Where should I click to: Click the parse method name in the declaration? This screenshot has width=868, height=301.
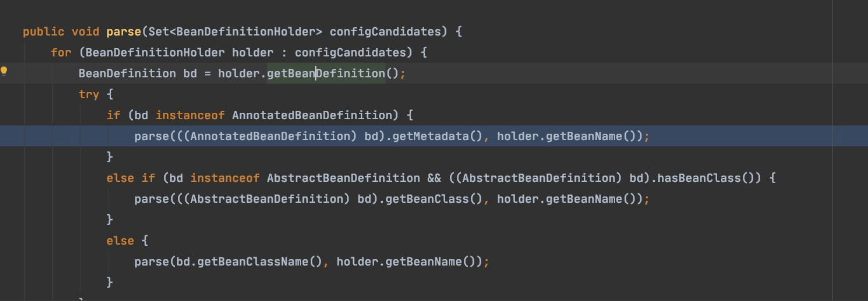pos(124,31)
